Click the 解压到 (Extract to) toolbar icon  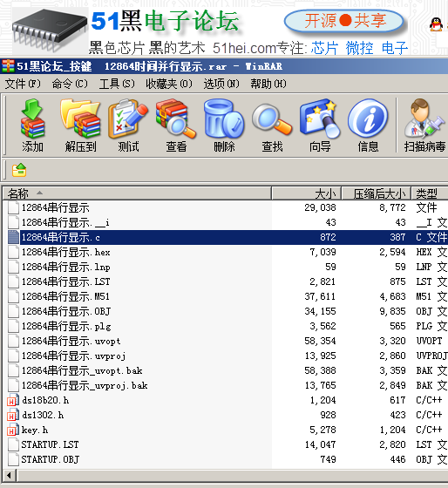[81, 119]
